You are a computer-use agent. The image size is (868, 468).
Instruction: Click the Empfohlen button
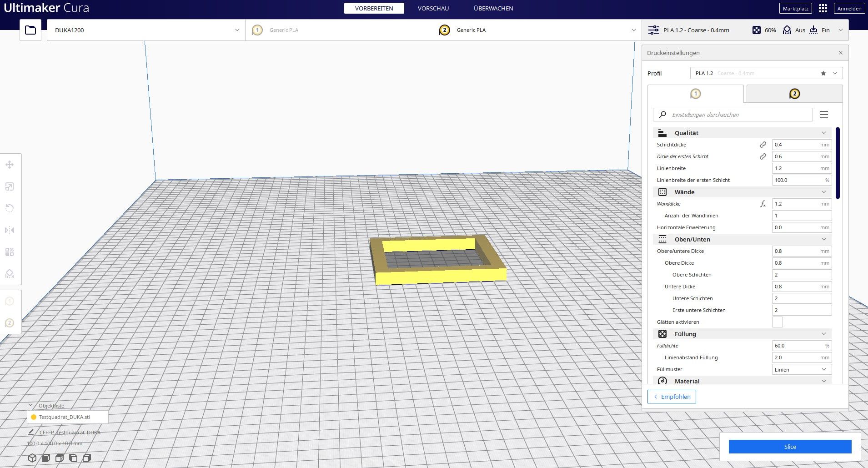click(672, 397)
